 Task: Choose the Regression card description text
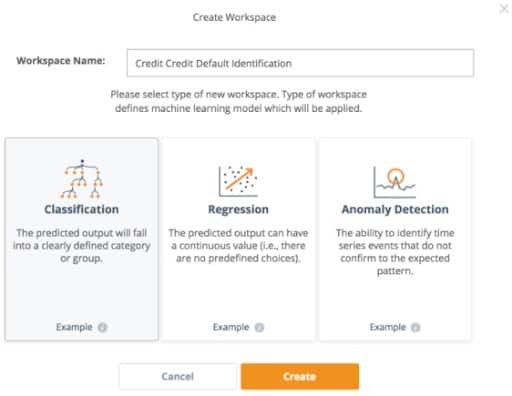pyautogui.click(x=238, y=246)
